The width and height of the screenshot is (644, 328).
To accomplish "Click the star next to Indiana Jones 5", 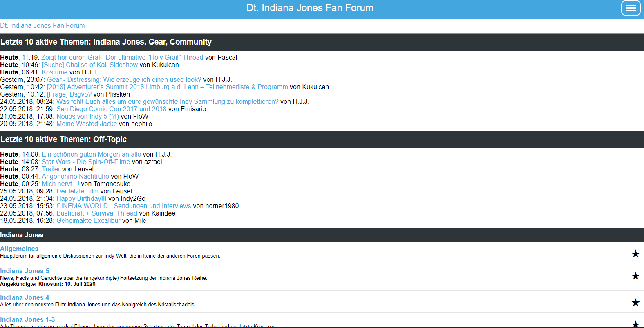I will click(635, 276).
